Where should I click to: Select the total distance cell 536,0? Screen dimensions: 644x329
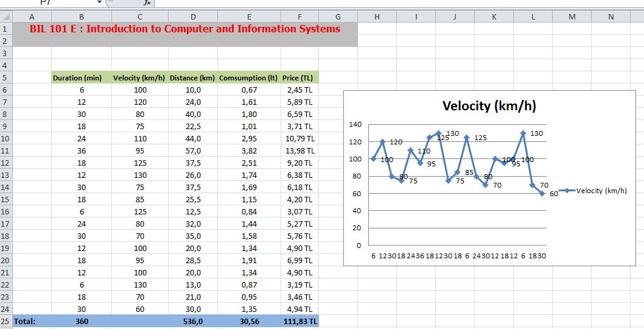[193, 322]
